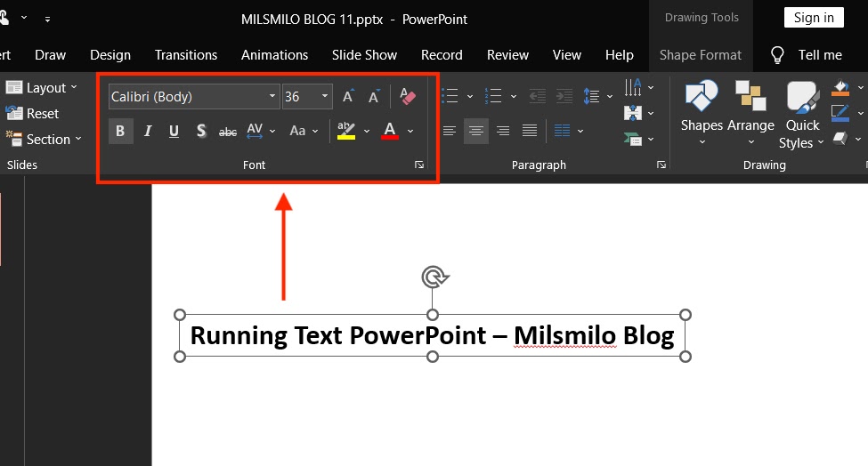
Task: Apply numbered list
Action: (x=492, y=96)
